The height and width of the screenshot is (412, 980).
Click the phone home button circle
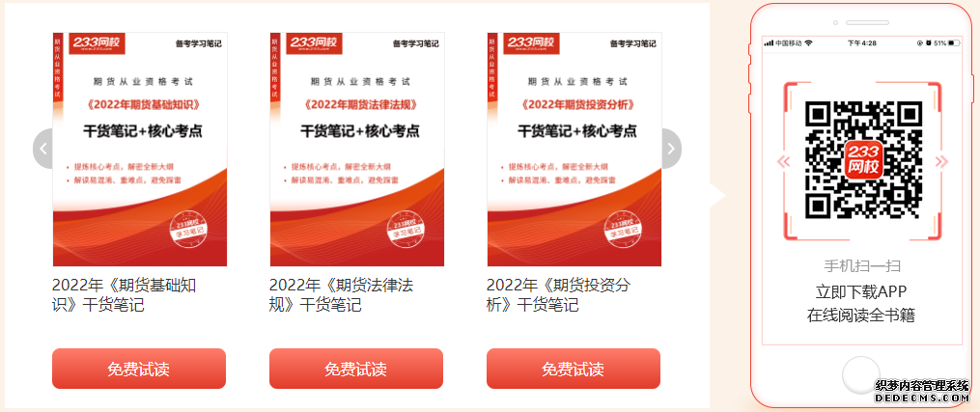(861, 375)
